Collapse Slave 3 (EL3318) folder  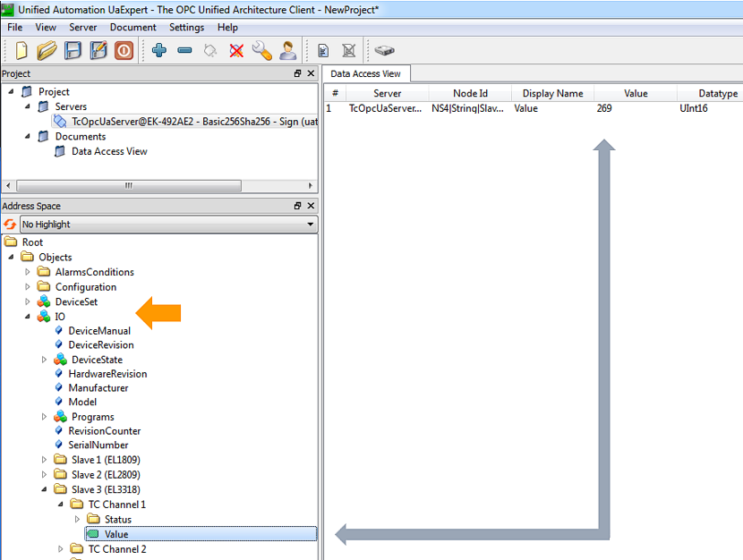[44, 489]
